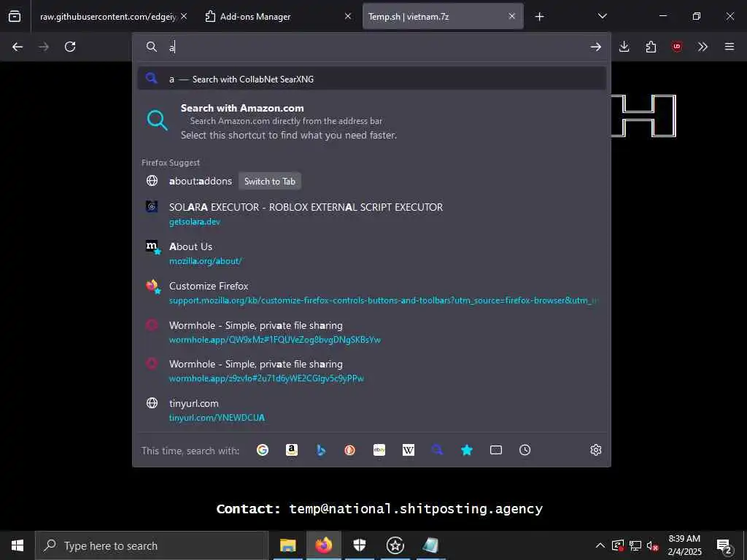Close the Temp.sh tab

pyautogui.click(x=511, y=16)
